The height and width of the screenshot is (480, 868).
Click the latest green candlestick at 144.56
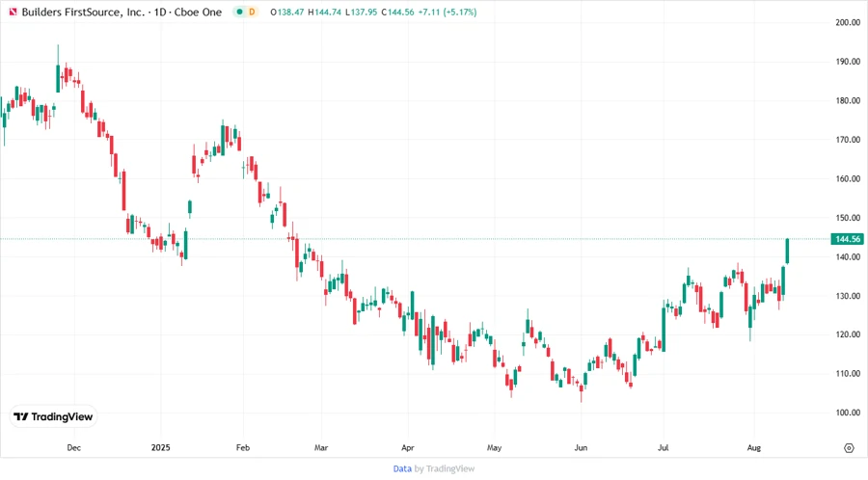click(787, 251)
